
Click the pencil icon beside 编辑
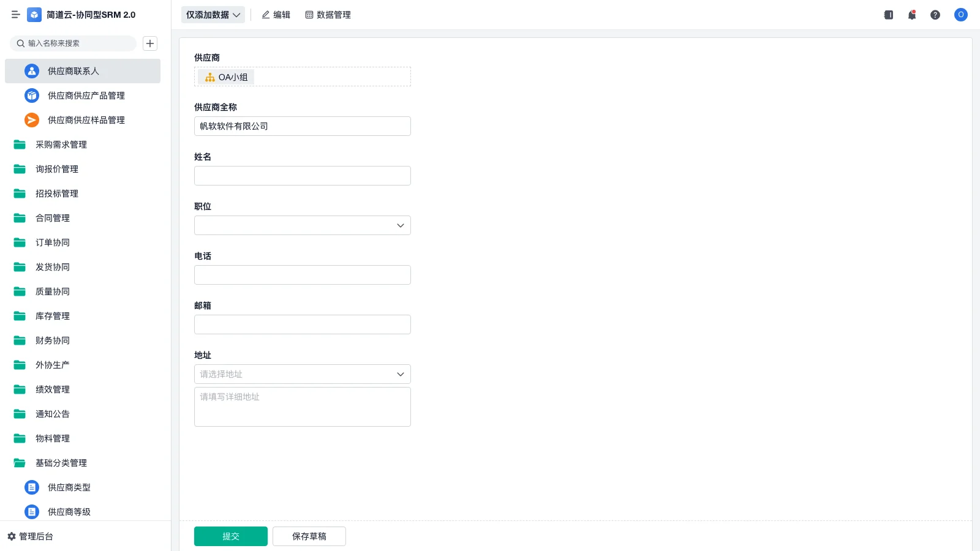(x=266, y=15)
